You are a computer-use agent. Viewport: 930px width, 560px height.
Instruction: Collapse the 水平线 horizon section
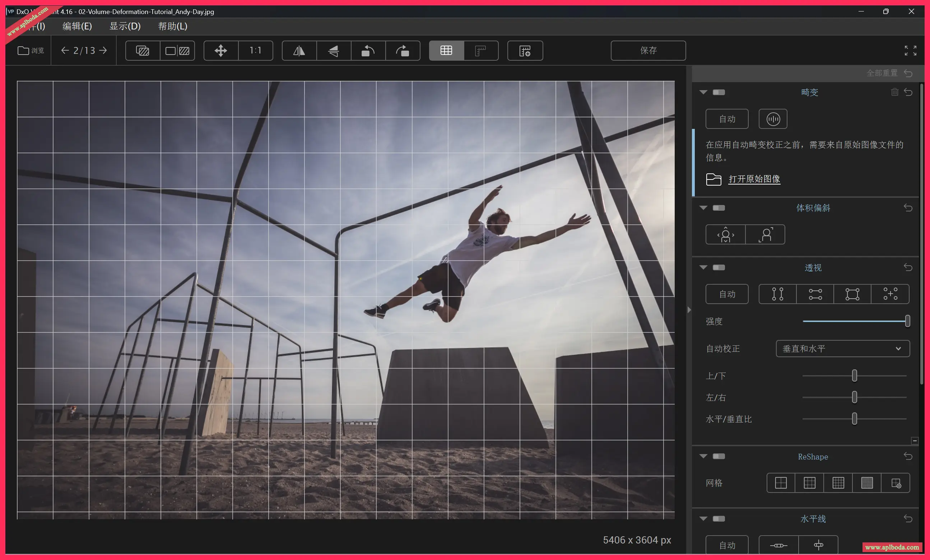pos(703,518)
